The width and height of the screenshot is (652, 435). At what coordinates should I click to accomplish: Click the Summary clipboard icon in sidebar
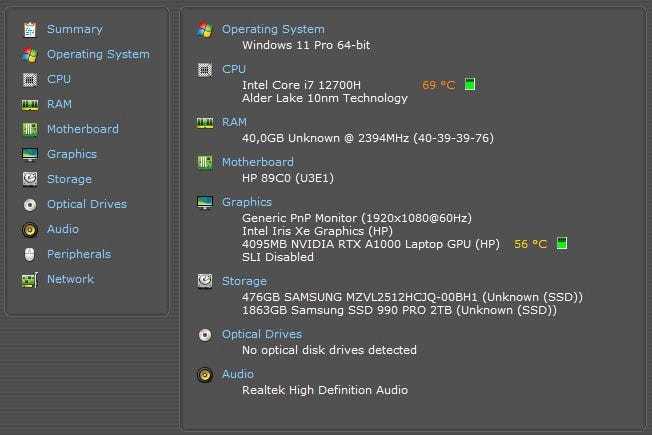pyautogui.click(x=30, y=30)
